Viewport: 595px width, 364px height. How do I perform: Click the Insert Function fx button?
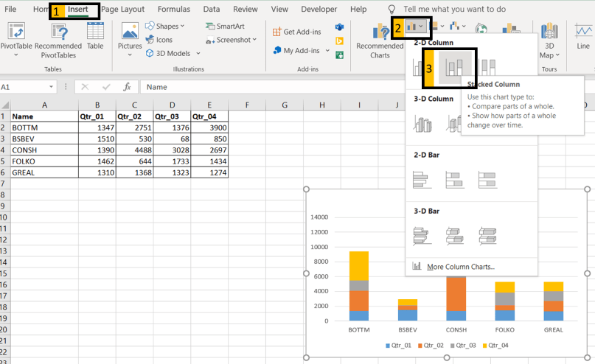click(127, 87)
